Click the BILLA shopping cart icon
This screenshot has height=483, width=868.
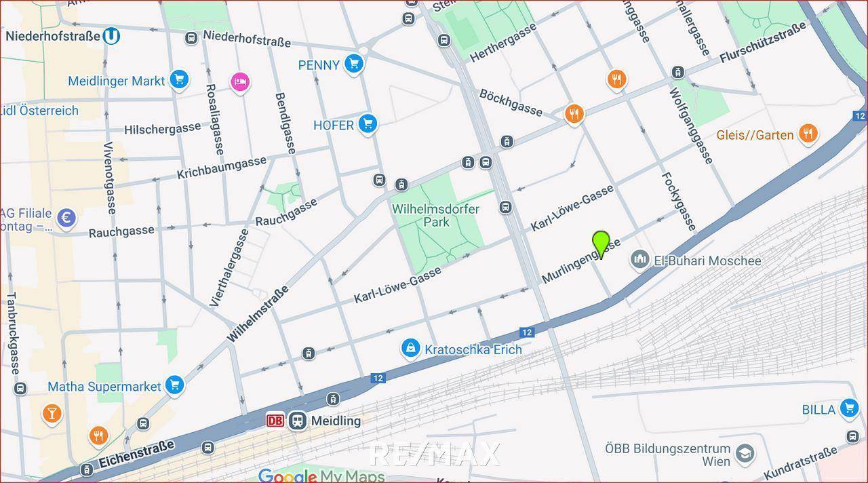[848, 408]
